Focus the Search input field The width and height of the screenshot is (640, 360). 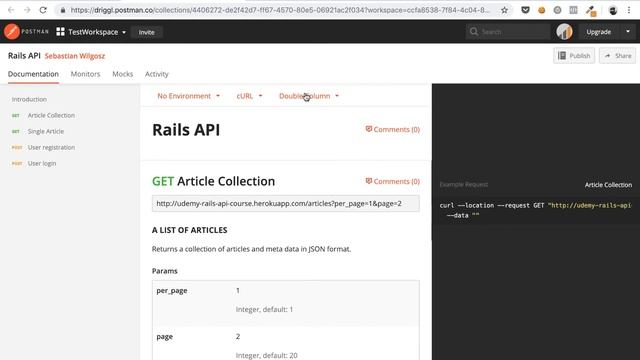pos(508,31)
